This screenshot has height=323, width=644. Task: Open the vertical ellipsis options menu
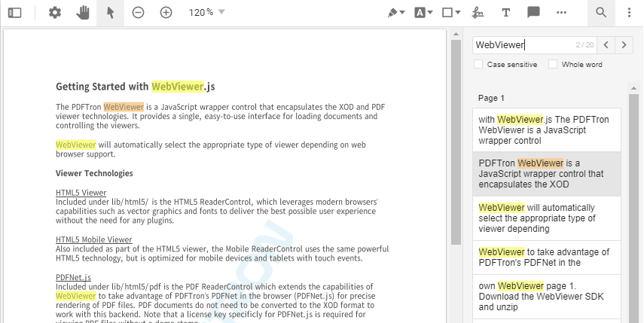(x=629, y=13)
